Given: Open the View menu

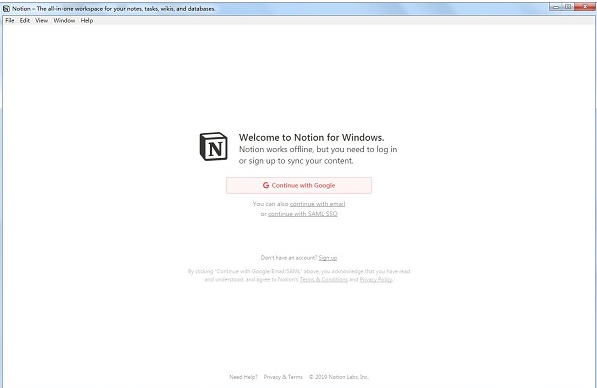Looking at the screenshot, I should pyautogui.click(x=42, y=21).
